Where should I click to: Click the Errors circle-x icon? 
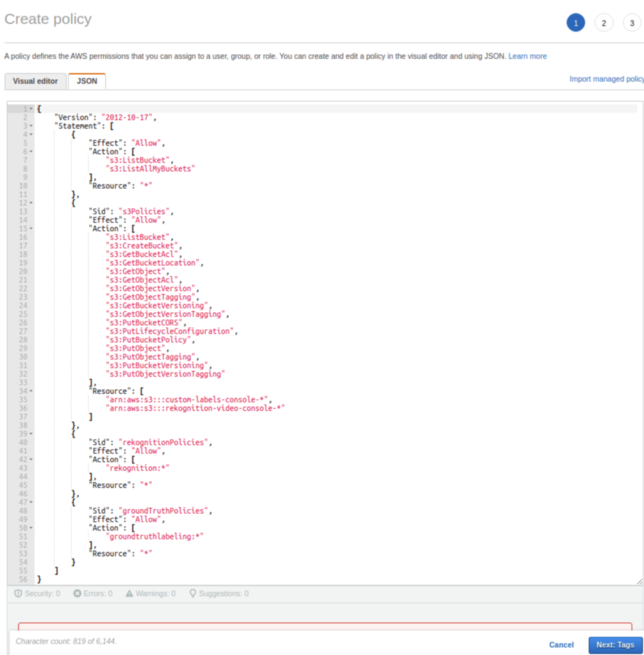pos(77,593)
